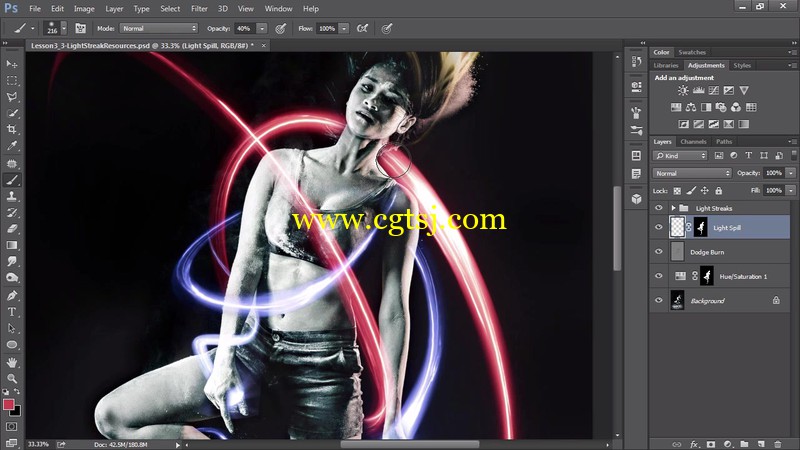
Task: Open the Opacity slider dropdown in options bar
Action: [x=262, y=29]
